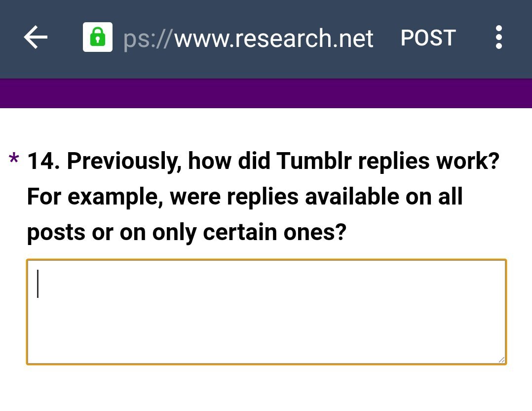Click the question number '14.'
Screen dimensions: 532x411
pyautogui.click(x=43, y=161)
